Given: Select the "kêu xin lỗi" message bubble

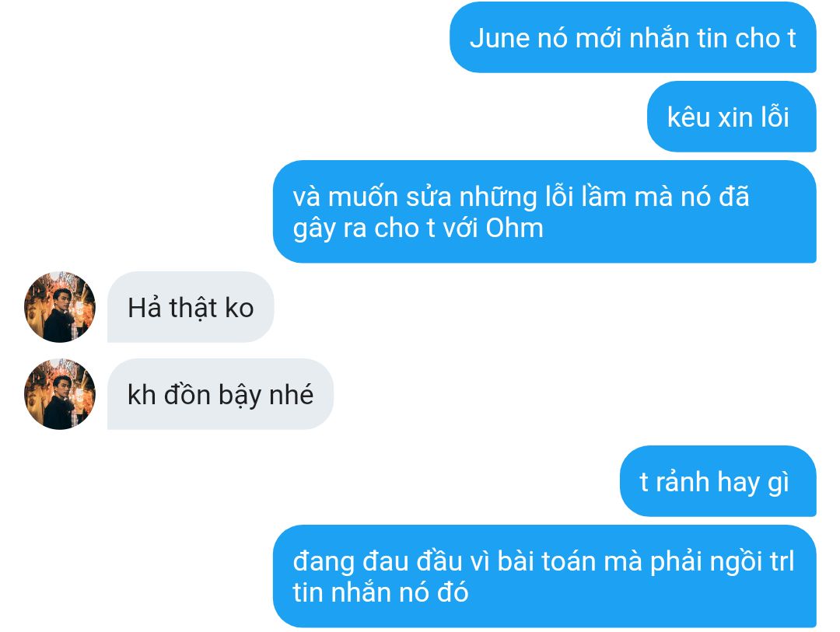Looking at the screenshot, I should click(x=731, y=117).
